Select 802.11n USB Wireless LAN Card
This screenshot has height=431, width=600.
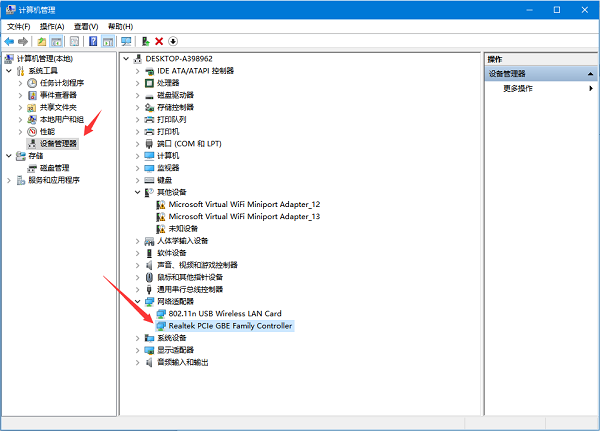(x=225, y=313)
